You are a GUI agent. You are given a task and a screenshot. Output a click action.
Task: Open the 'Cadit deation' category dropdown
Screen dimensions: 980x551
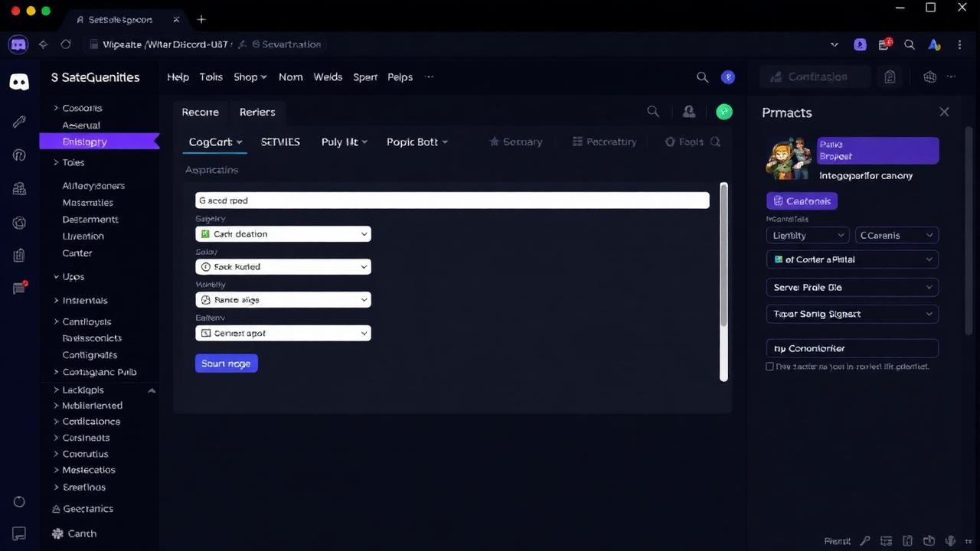tap(283, 233)
